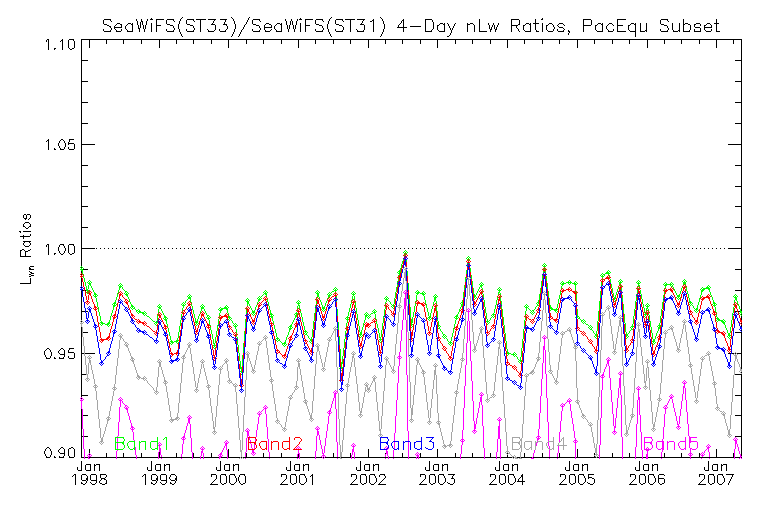Select the green Band1 legend label
The image size is (768, 512).
coord(141,444)
